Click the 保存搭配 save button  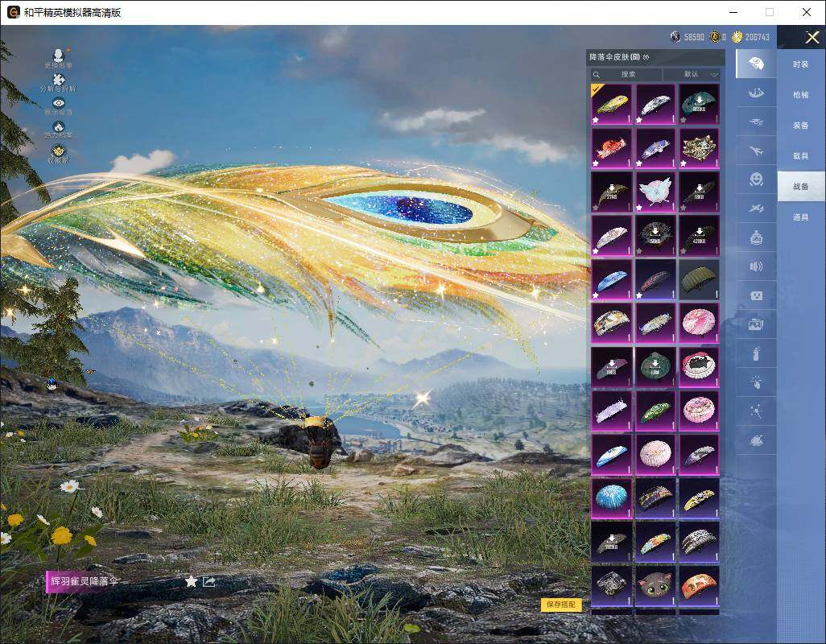tap(561, 605)
